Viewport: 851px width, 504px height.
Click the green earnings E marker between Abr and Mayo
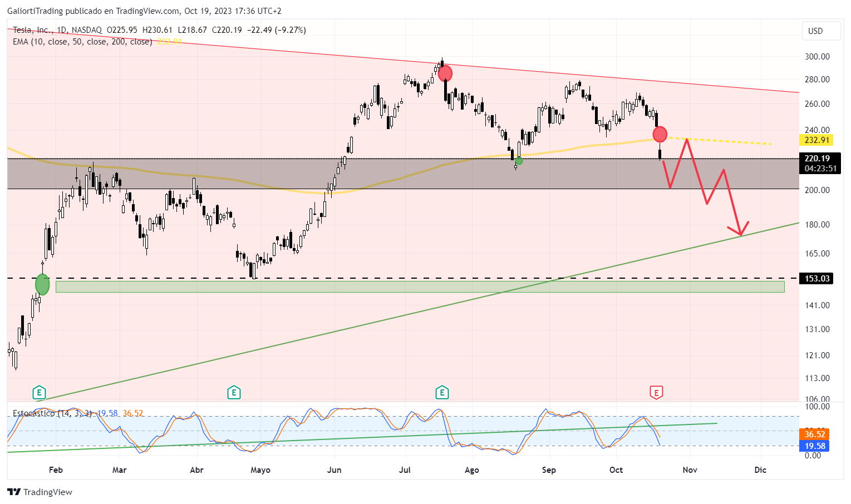234,392
